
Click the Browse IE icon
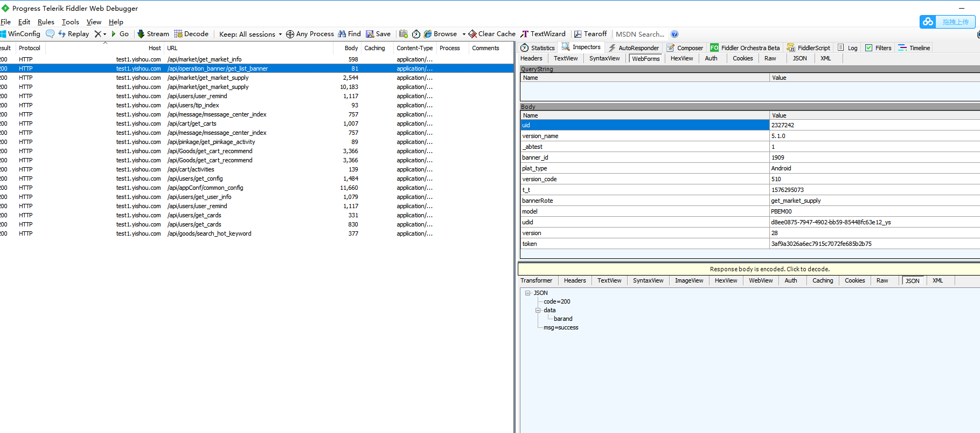click(427, 34)
